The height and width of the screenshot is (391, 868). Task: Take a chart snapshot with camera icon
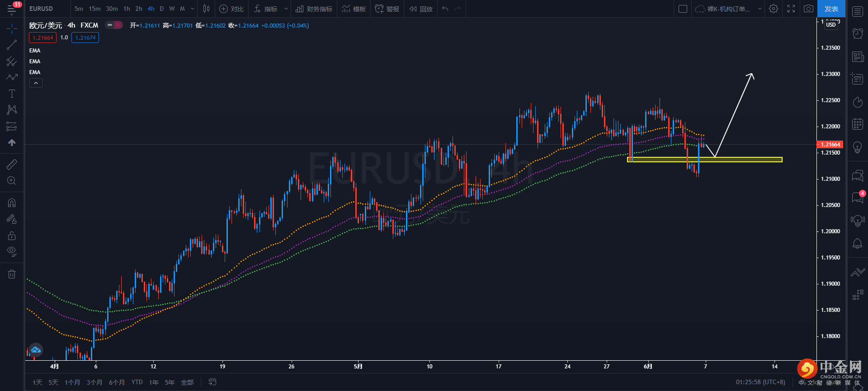tap(808, 9)
